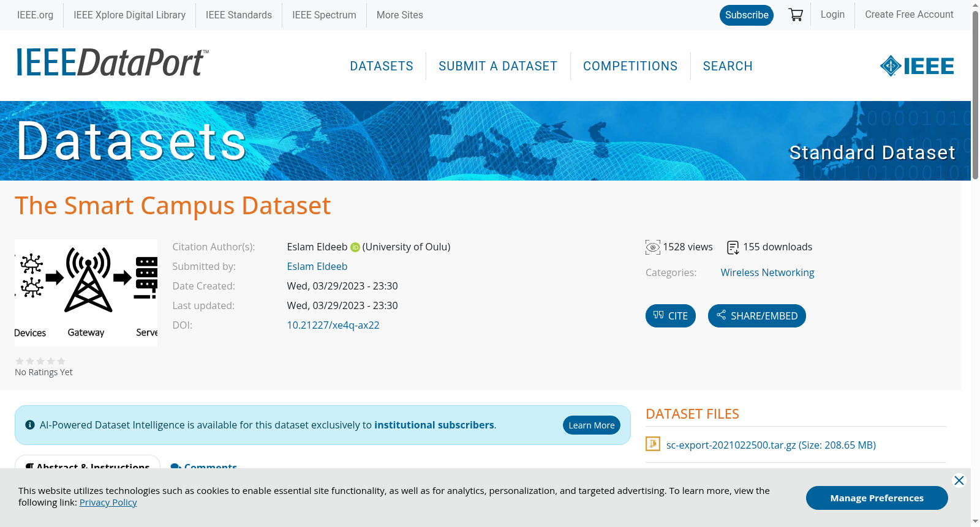The width and height of the screenshot is (980, 527).
Task: Open the DOI 10.21227/xe4q-ax22 link
Action: pos(333,326)
